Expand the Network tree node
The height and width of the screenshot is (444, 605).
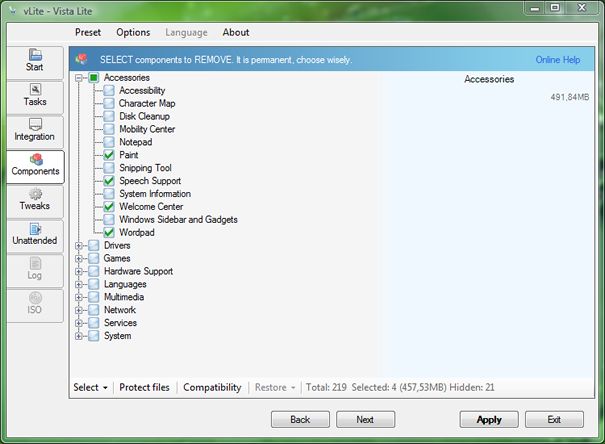[79, 310]
